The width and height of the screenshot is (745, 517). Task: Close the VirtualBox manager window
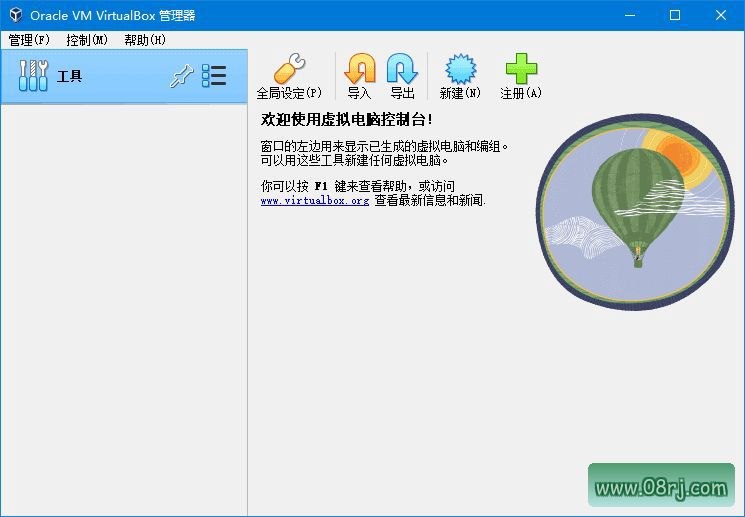point(720,15)
